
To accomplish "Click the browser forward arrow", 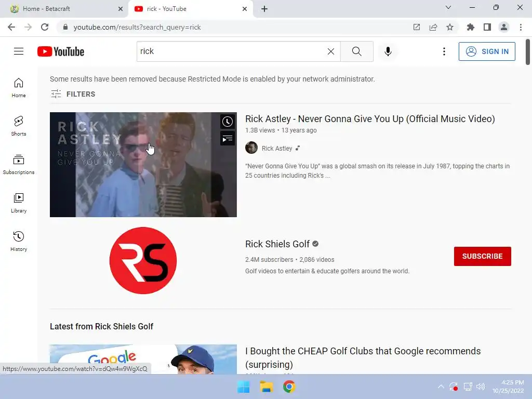I will pos(28,27).
